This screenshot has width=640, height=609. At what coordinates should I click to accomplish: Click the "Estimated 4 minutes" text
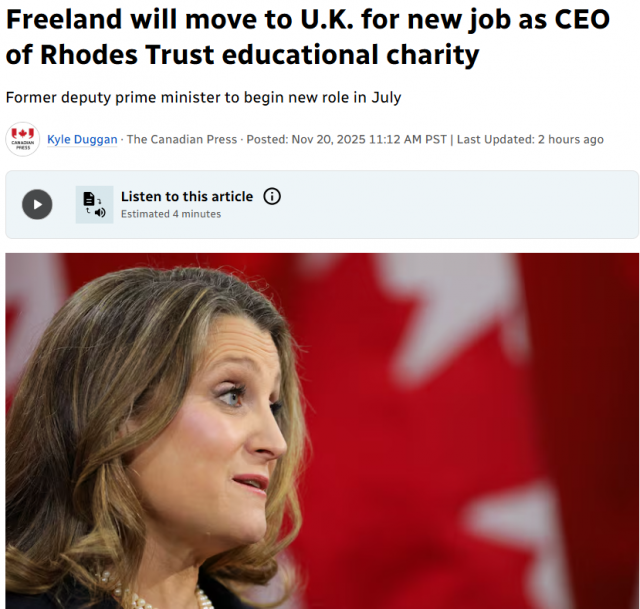click(171, 214)
